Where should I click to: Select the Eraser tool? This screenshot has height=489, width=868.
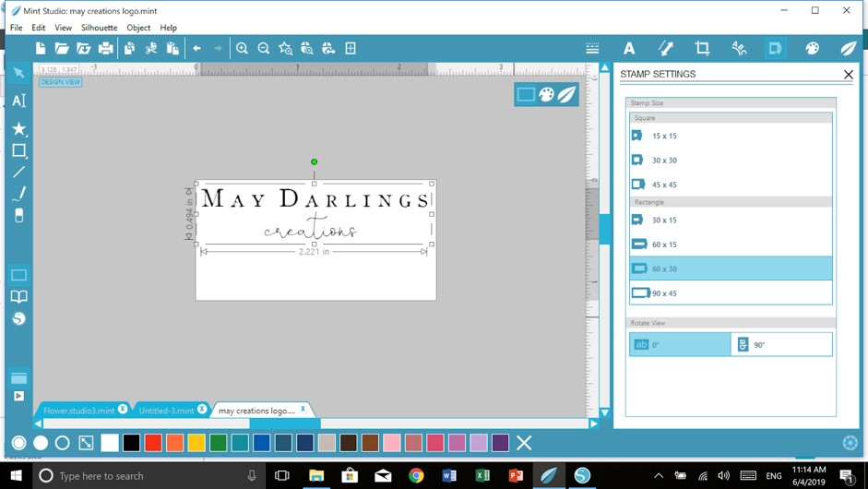pos(18,215)
